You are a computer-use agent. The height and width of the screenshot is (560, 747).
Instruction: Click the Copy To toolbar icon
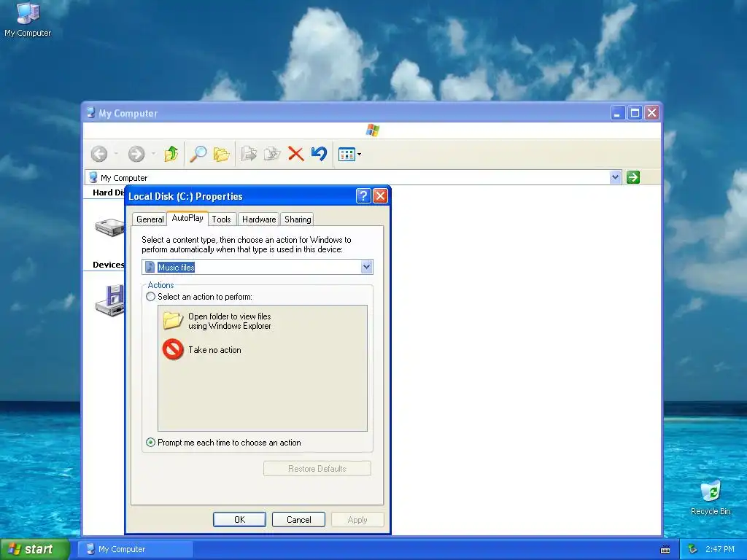tap(272, 154)
